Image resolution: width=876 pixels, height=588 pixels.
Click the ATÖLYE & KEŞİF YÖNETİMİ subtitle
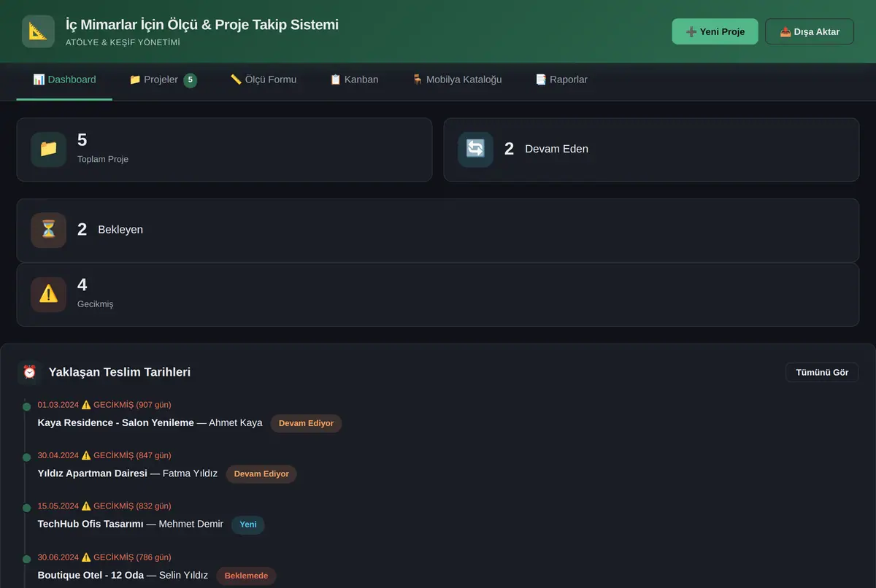(123, 42)
